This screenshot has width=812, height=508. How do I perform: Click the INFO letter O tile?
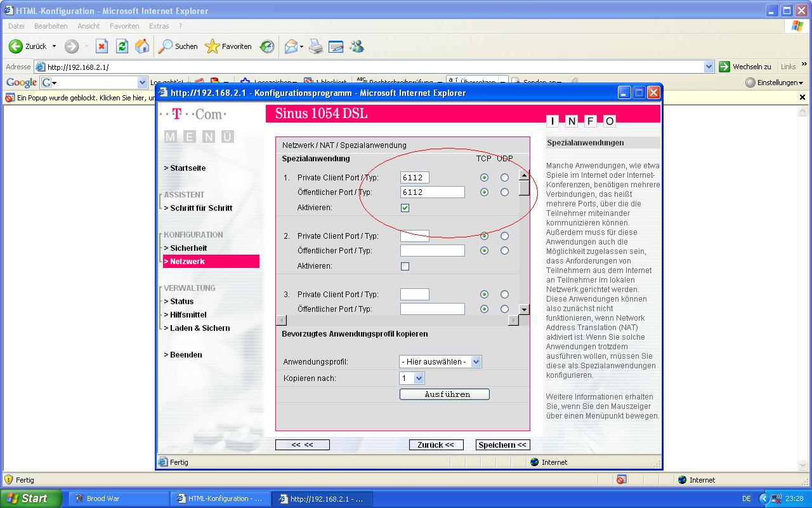(610, 121)
